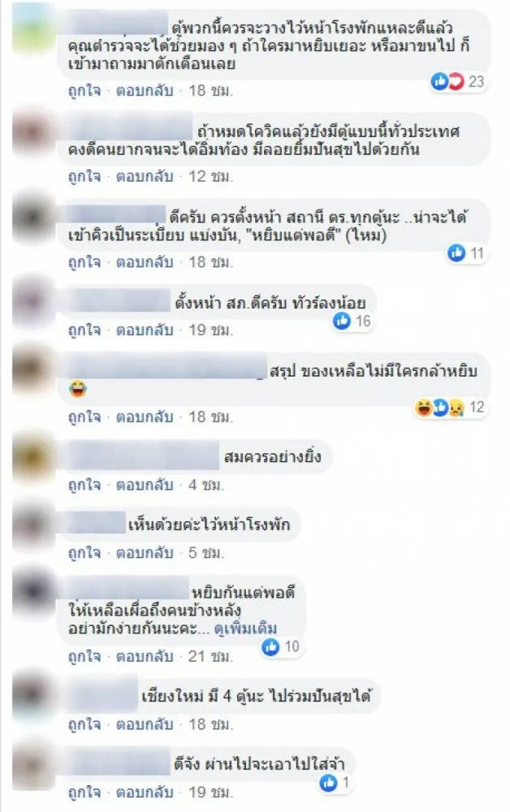
Task: Reply to the first comment about โรงพัก
Action: (145, 91)
